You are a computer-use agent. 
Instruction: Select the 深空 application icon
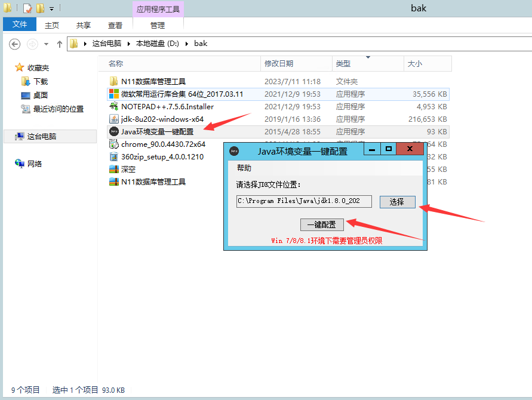pos(128,169)
